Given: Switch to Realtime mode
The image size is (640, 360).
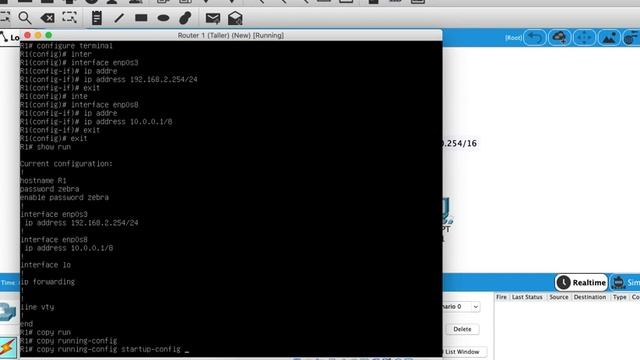Looking at the screenshot, I should [582, 282].
